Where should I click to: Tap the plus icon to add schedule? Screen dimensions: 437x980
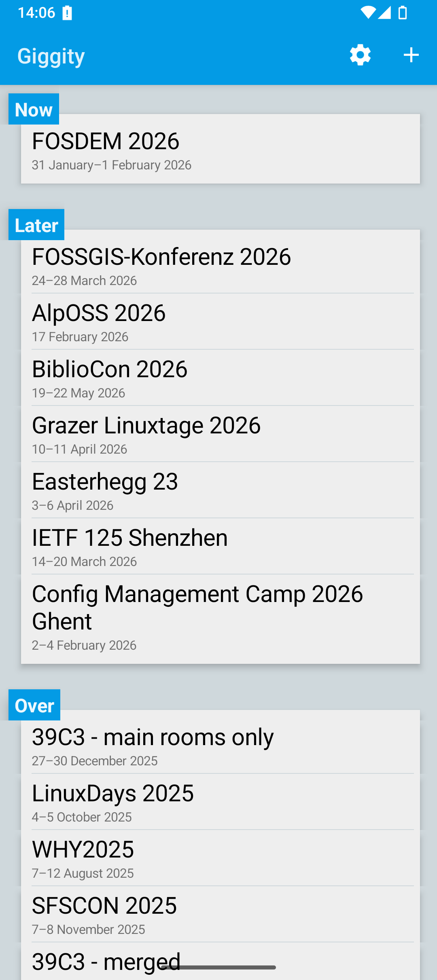411,55
